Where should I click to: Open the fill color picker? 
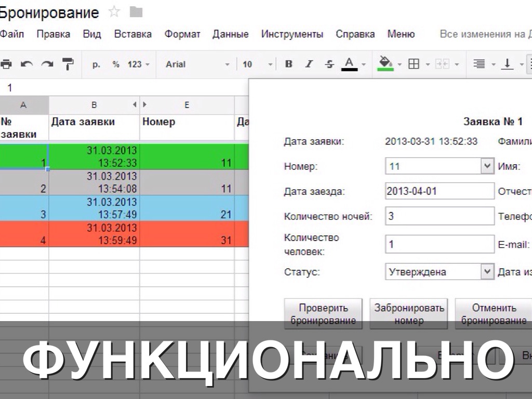point(385,64)
